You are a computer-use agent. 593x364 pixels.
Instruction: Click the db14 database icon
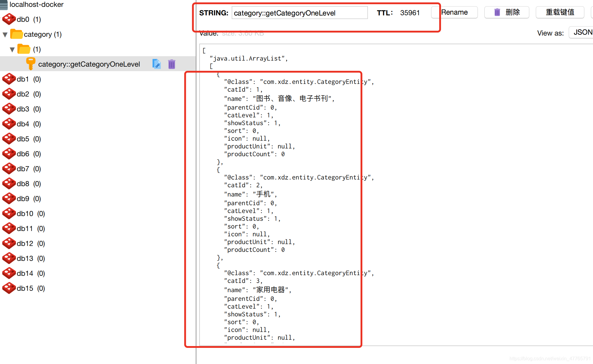pos(9,273)
